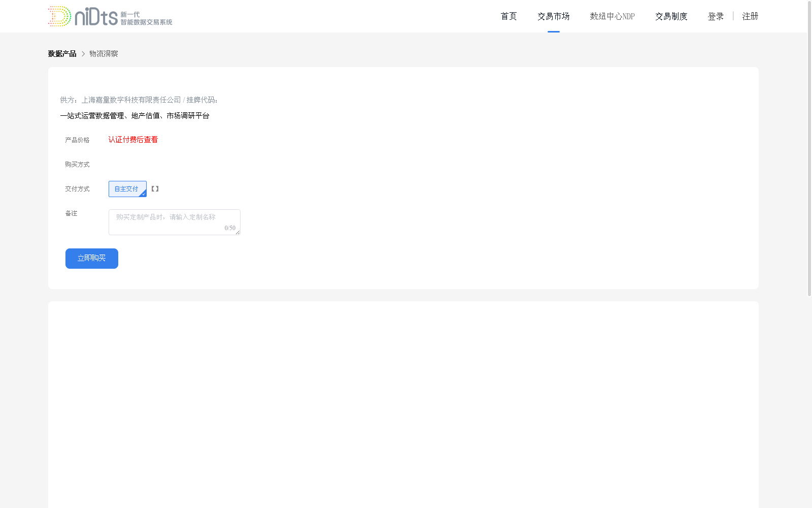Click red 认证付费后查看 price text
812x508 pixels.
pos(133,140)
